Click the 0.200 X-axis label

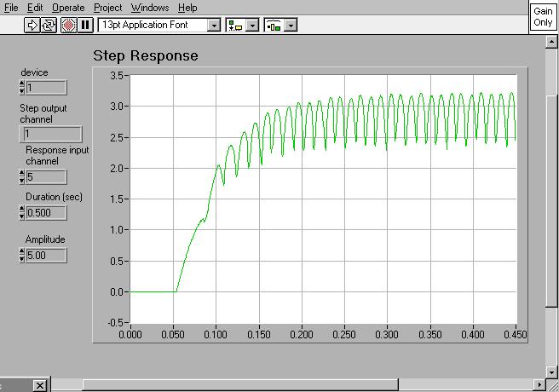pyautogui.click(x=302, y=335)
